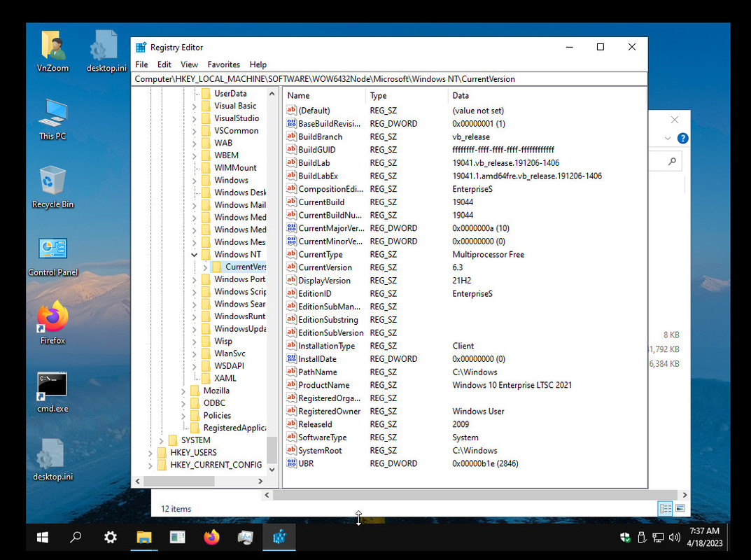The image size is (751, 560).
Task: Switch Explorer to details view icon
Action: (x=666, y=508)
